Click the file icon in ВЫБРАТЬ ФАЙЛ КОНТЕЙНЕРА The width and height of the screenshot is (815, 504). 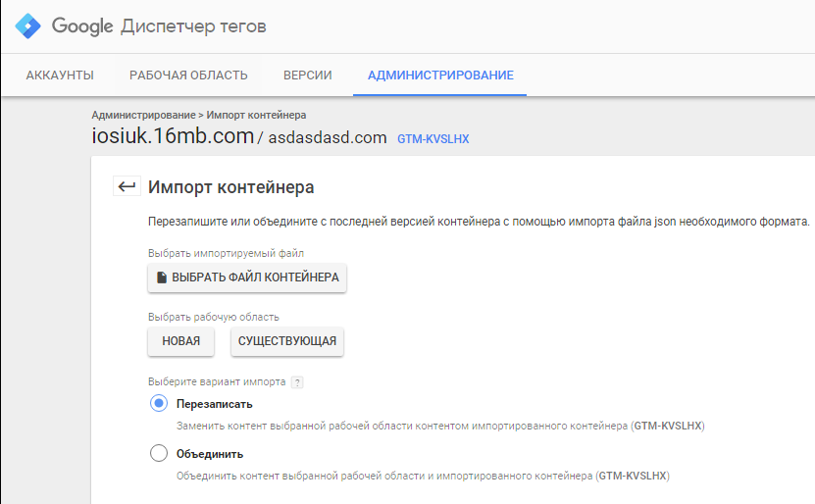tap(162, 277)
